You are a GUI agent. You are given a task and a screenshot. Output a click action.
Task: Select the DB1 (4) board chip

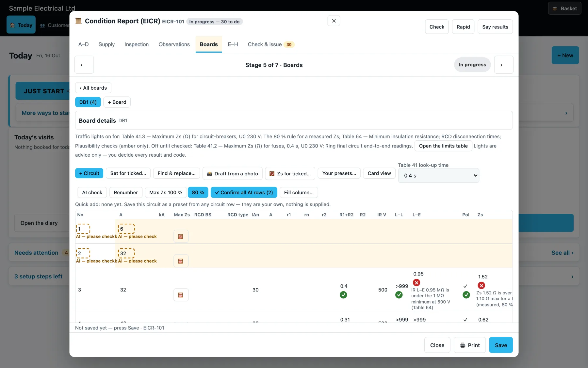tap(88, 102)
